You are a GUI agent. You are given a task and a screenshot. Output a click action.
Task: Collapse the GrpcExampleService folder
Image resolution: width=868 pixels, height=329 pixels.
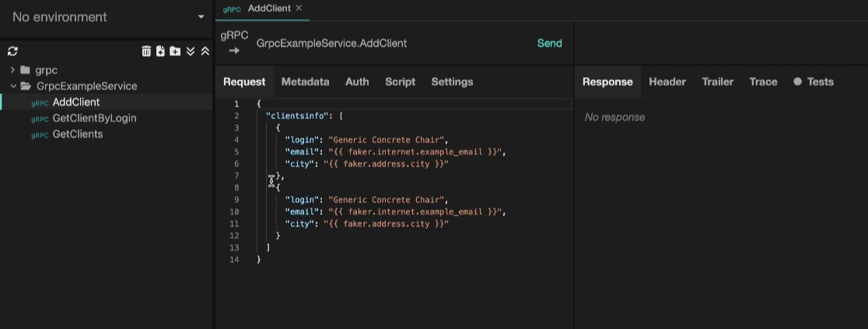pos(13,86)
